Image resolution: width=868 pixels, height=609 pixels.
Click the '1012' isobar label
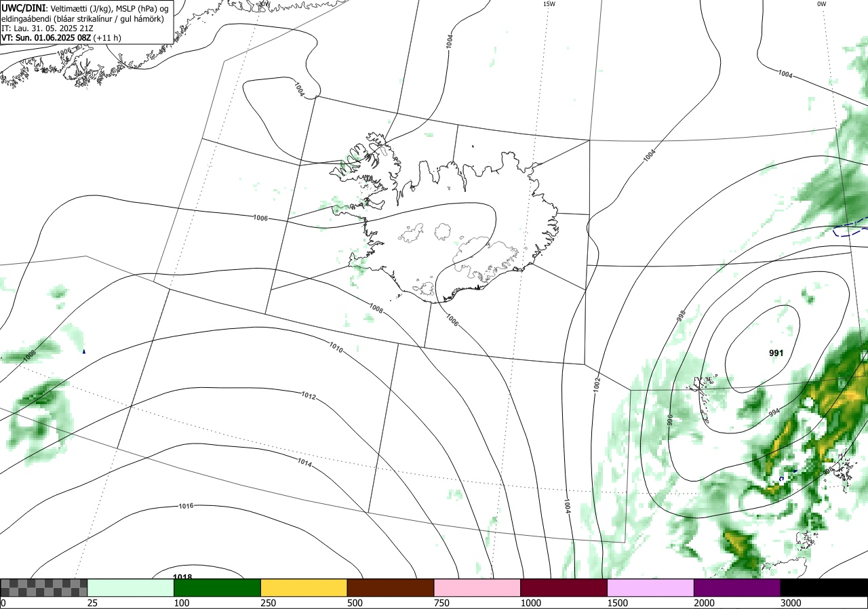click(x=309, y=395)
